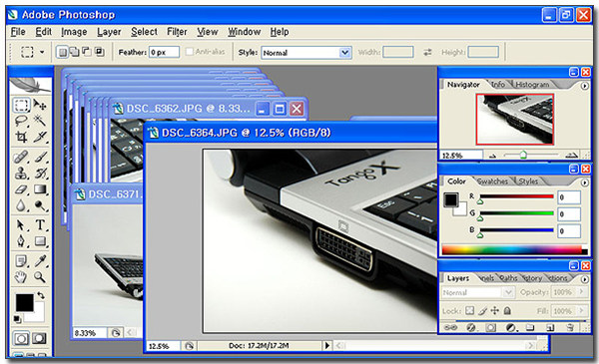This screenshot has width=599, height=364.
Task: Click Add layer mask button
Action: tap(491, 327)
